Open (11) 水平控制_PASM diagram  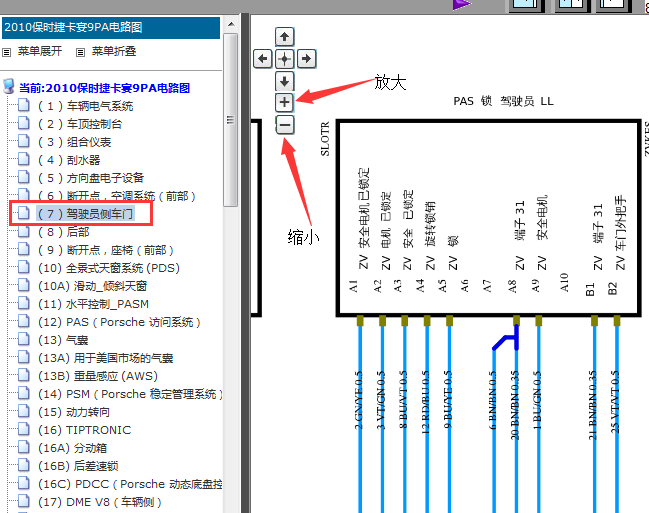coord(93,304)
